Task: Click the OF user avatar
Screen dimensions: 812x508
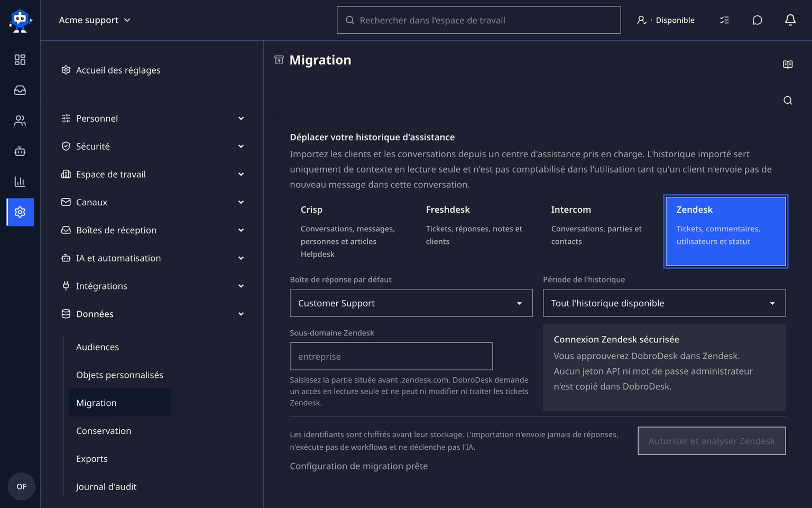Action: [x=22, y=486]
